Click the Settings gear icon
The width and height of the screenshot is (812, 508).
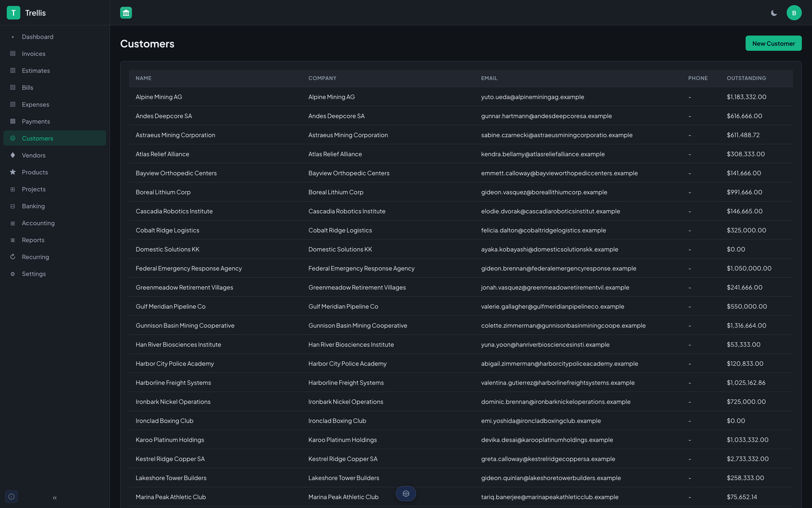point(12,274)
